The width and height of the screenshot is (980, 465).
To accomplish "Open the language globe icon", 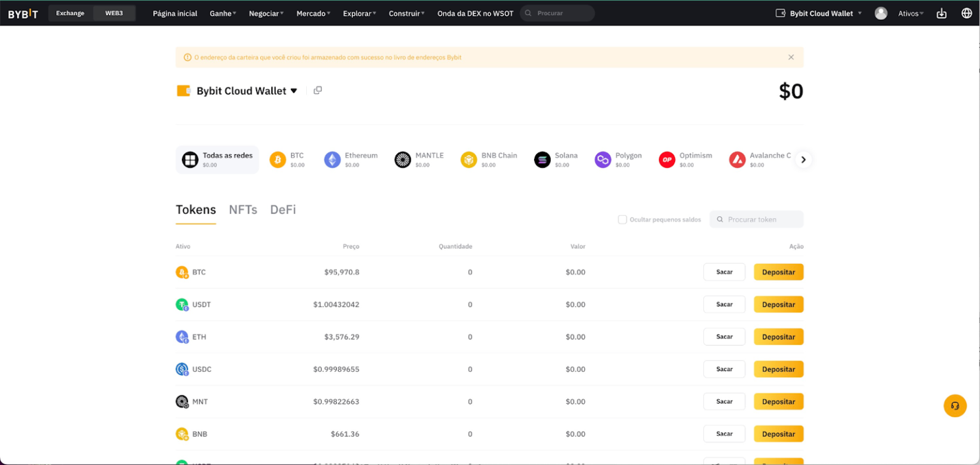I will (965, 13).
